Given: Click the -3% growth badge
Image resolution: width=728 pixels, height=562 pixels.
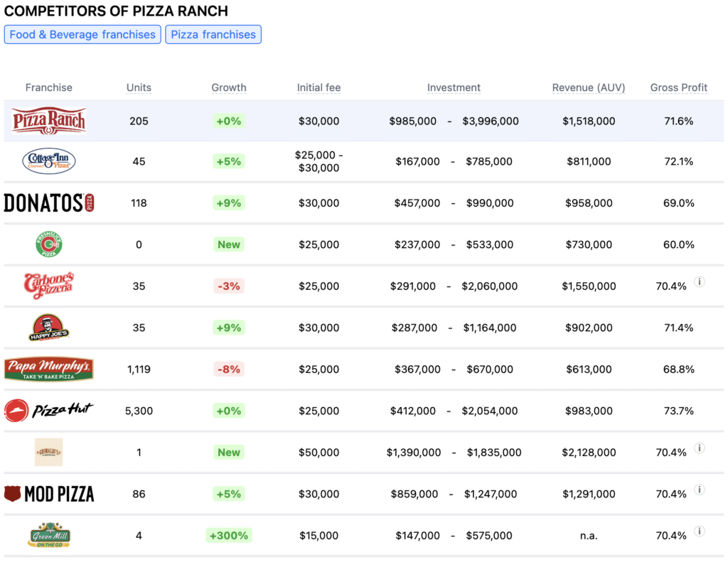Looking at the screenshot, I should (x=229, y=286).
